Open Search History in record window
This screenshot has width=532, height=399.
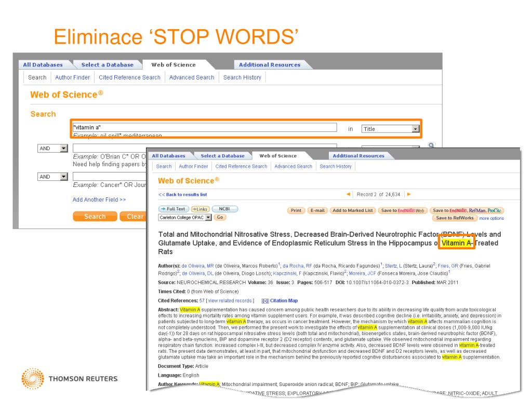(x=336, y=166)
